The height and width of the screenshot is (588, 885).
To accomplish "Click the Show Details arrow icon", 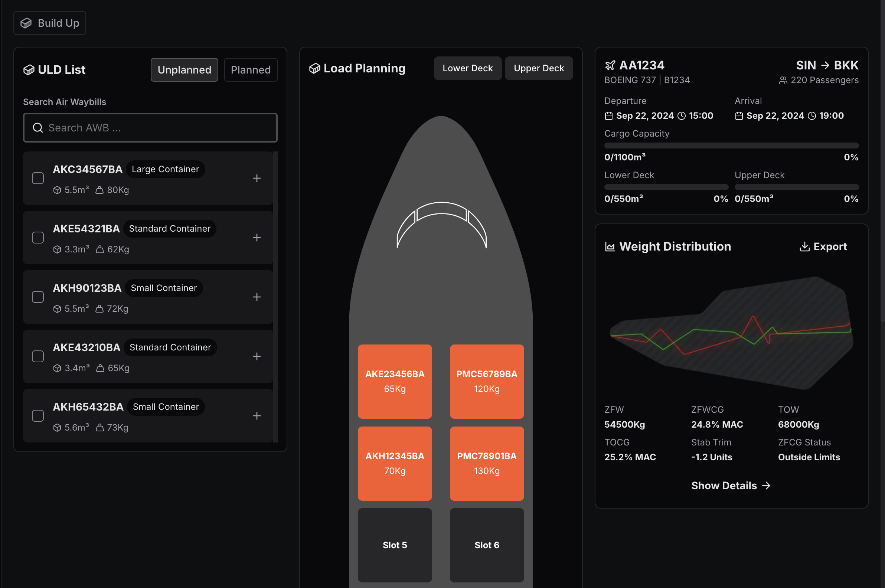I will tap(767, 486).
